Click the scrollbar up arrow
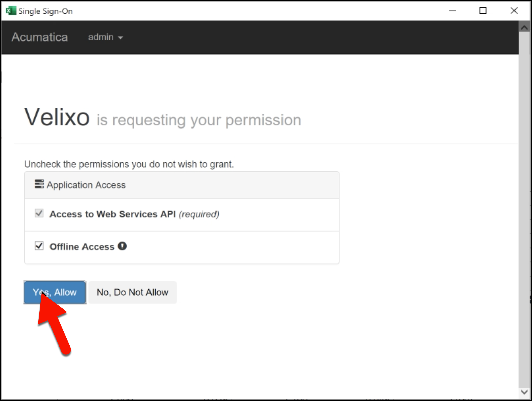The image size is (532, 401). click(x=524, y=27)
